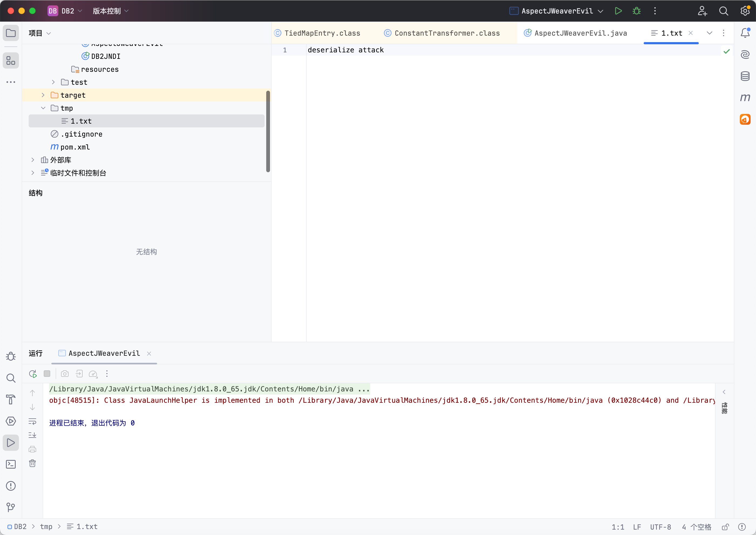Change line separator LF in status bar

[x=637, y=527]
